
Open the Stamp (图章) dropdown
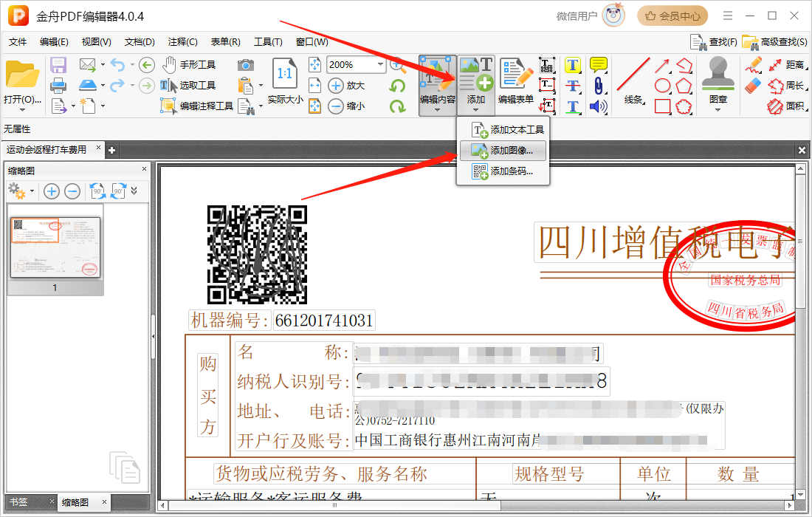[718, 110]
